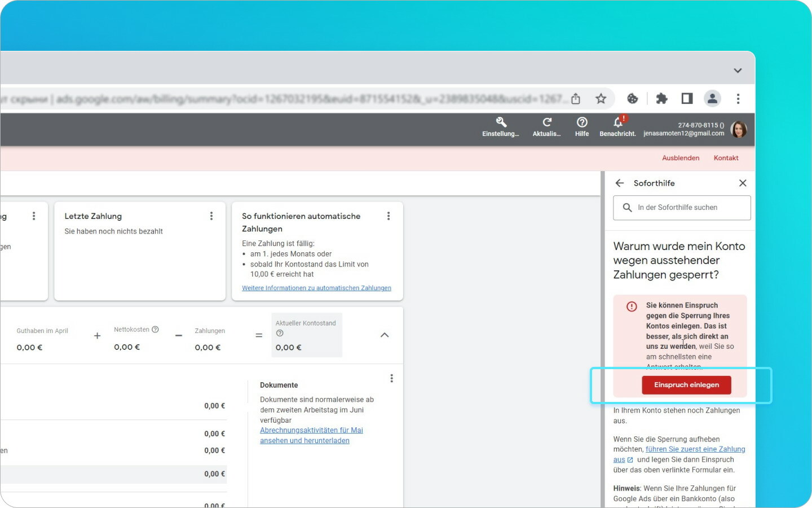The height and width of the screenshot is (508, 812).
Task: Open automatische Zahlungen card options menu
Action: pyautogui.click(x=389, y=216)
